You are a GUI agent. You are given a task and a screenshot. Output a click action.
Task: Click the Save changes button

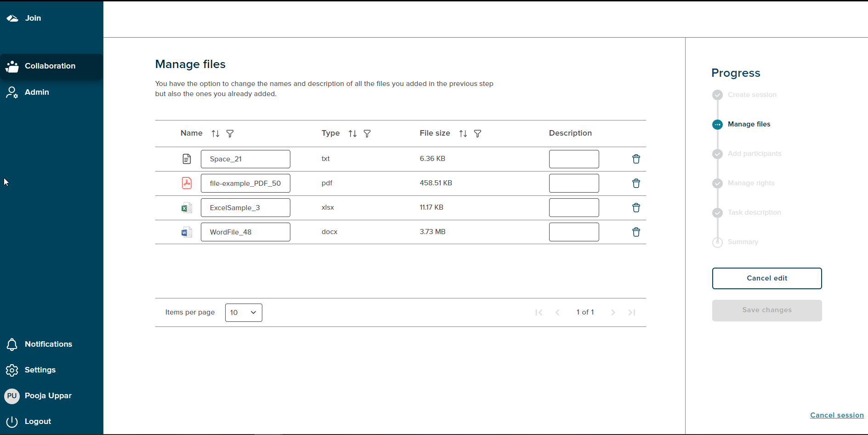coord(767,310)
